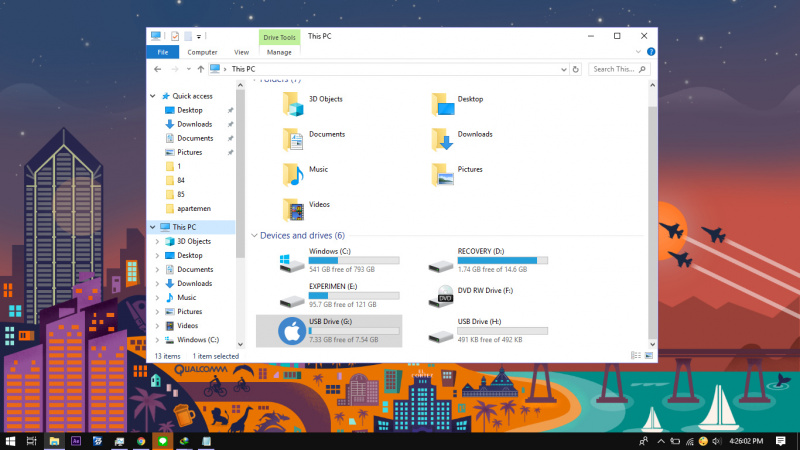Open the volume control in system tray
Viewport: 800px width, 450px height.
click(717, 441)
